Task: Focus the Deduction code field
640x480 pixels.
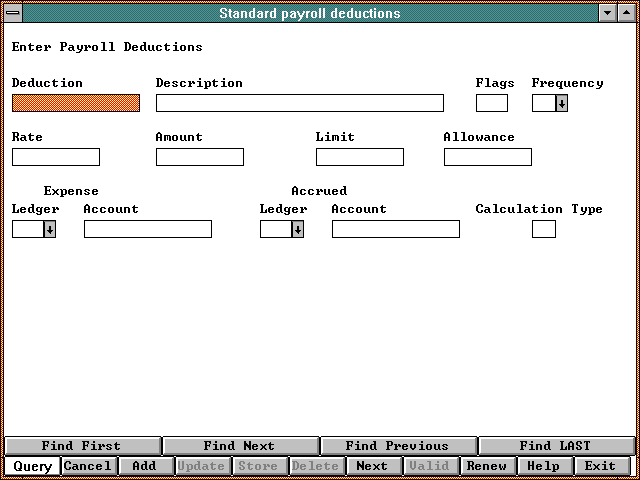Action: pyautogui.click(x=76, y=103)
